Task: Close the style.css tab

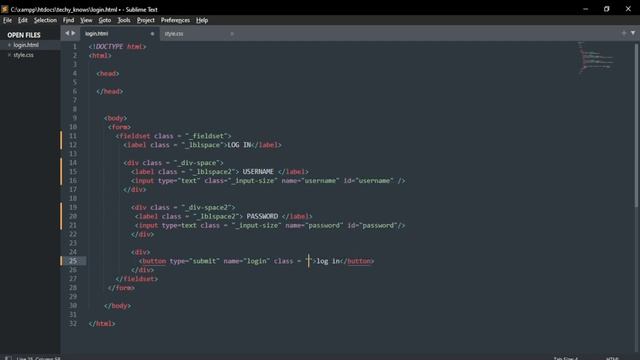Action: (x=232, y=34)
